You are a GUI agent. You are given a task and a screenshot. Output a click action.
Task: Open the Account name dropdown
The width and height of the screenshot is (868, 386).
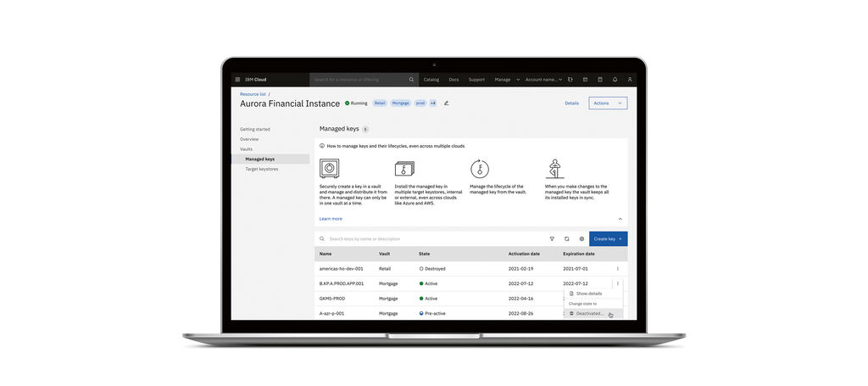coord(544,80)
